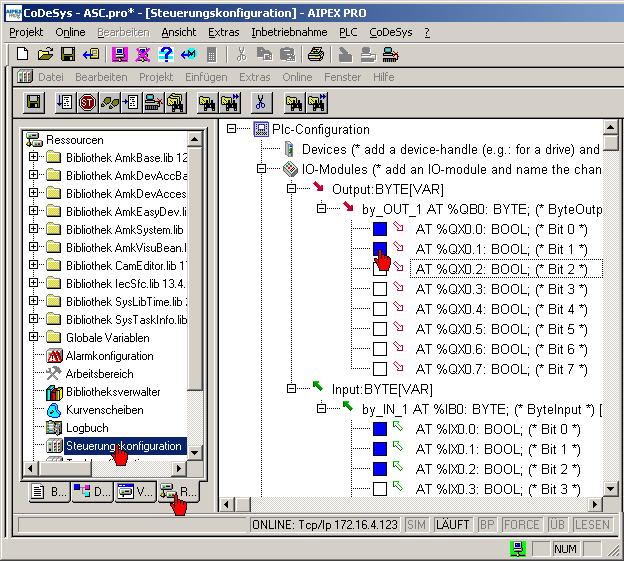624x561 pixels.
Task: Toggle the %QX0.6 Bit 6 output box
Action: 380,349
